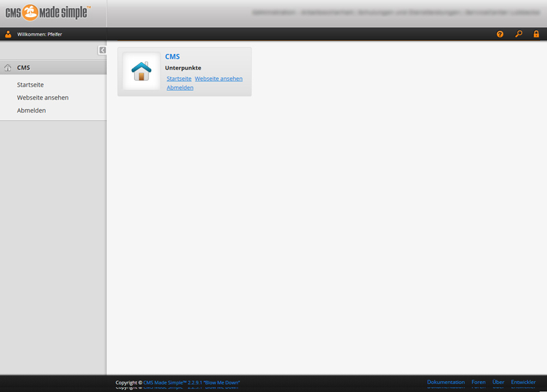Click the small house icon in sidebar

point(8,68)
